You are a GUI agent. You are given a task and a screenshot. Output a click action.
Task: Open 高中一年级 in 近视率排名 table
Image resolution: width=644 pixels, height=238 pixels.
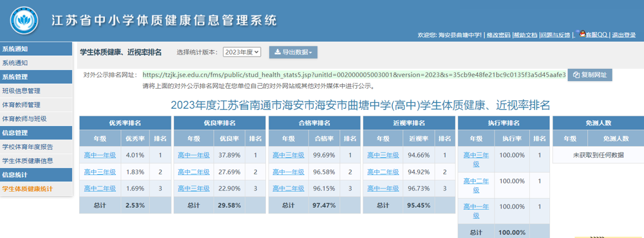383,188
